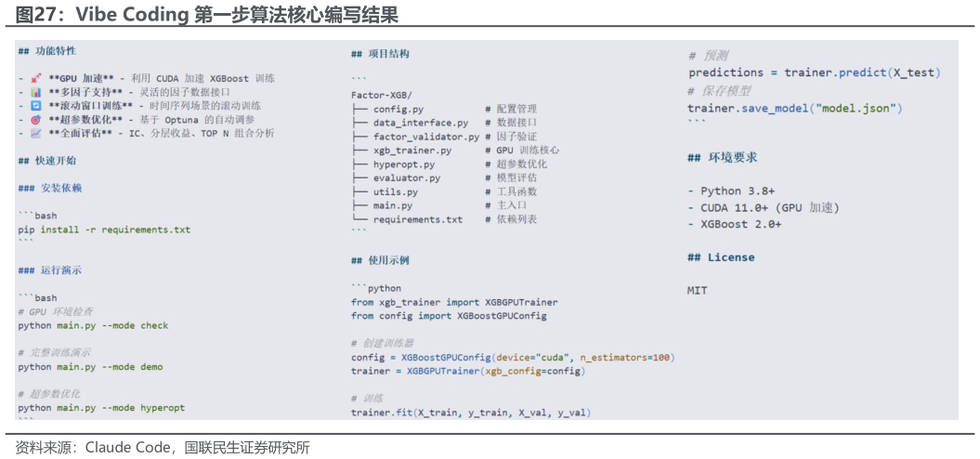Click the command 'python main.py --mode check'
980x459 pixels.
[93, 326]
